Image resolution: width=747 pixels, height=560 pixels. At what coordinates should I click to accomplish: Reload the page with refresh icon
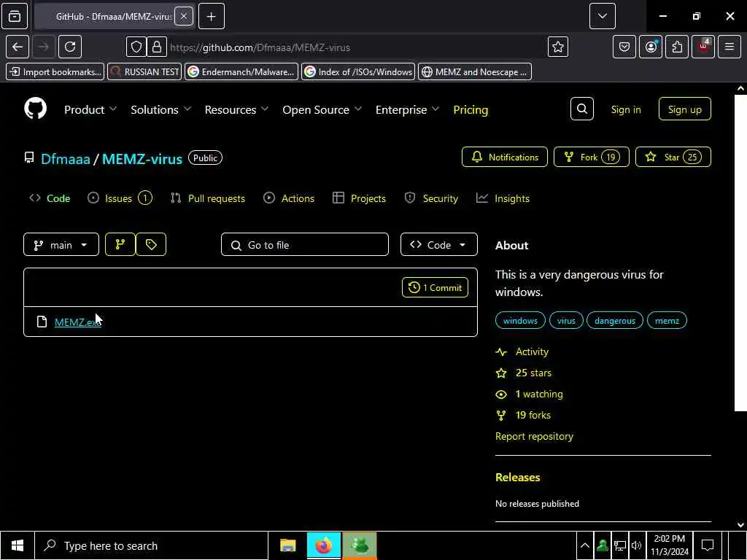tap(70, 47)
